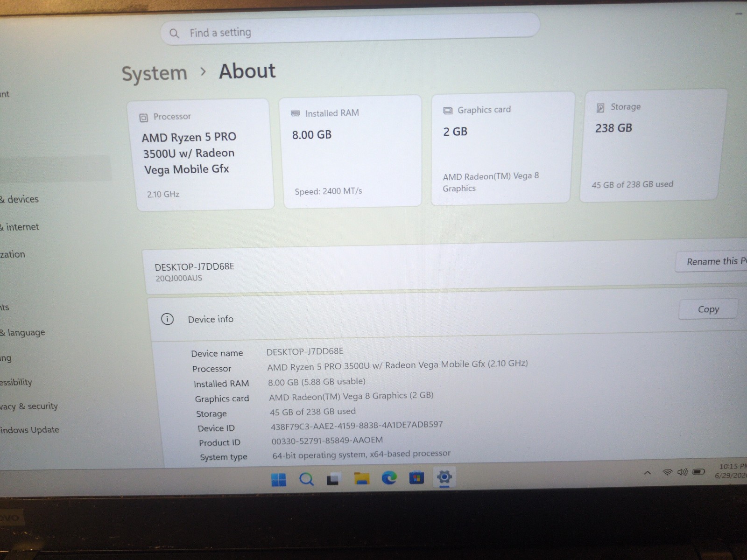Click the battery tray icon
The height and width of the screenshot is (560, 747).
click(698, 472)
